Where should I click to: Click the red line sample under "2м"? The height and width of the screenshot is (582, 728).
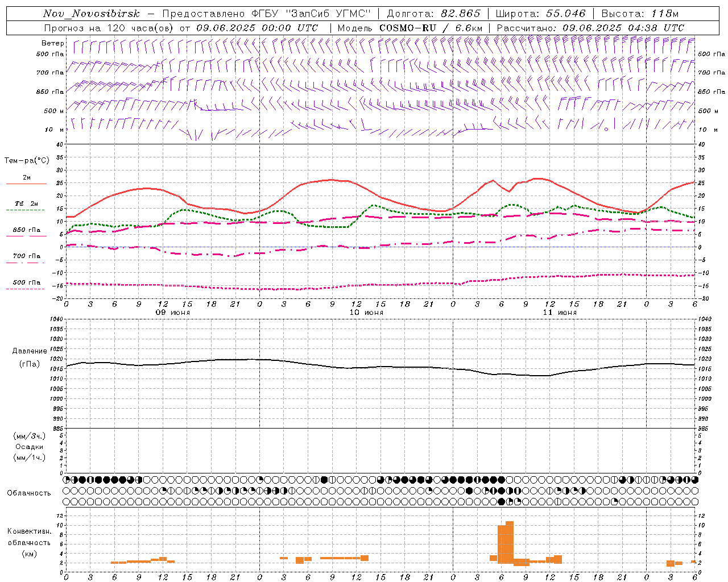[26, 184]
